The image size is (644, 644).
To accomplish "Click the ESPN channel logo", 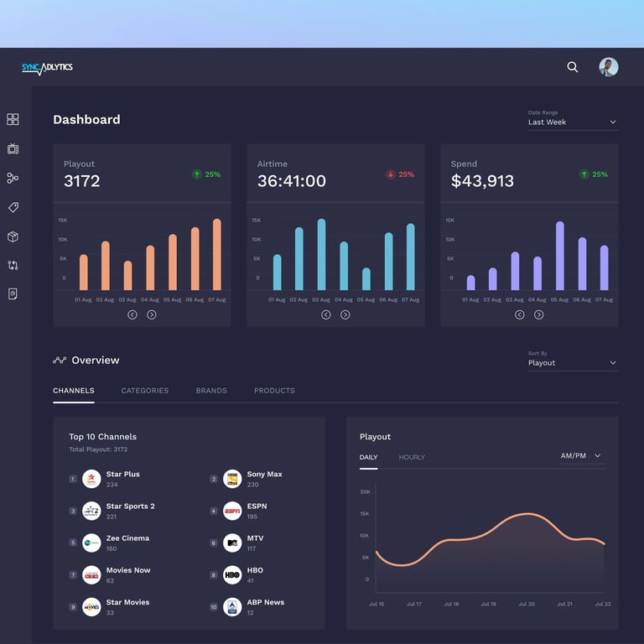I will point(232,511).
